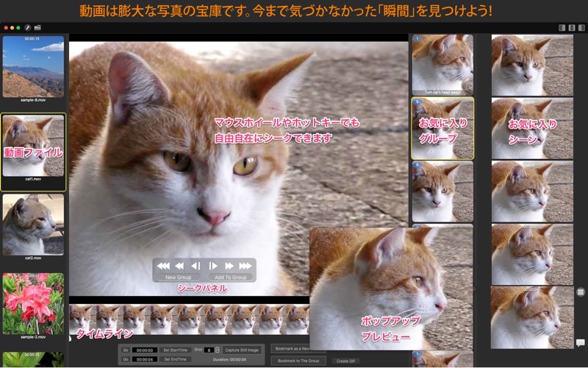
Task: Click the cat2.mov file name label
Action: (x=33, y=258)
